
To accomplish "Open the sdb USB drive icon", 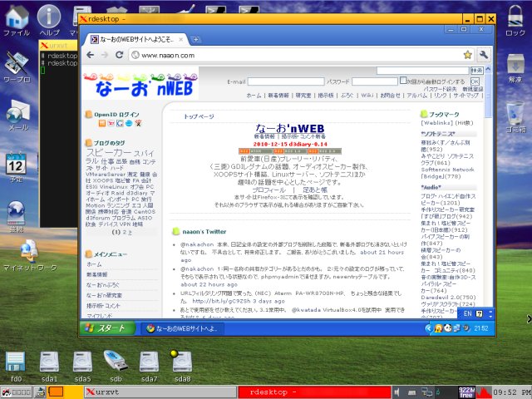I will 116,363.
